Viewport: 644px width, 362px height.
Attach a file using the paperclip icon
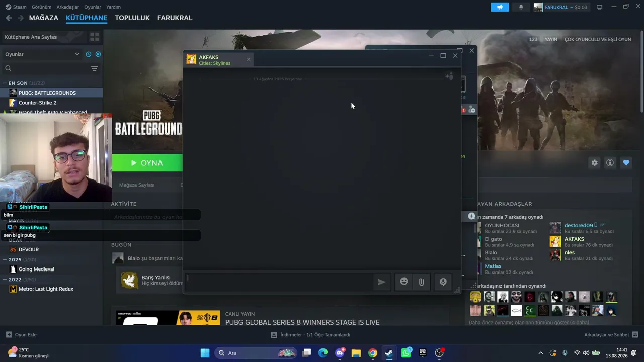pyautogui.click(x=422, y=282)
